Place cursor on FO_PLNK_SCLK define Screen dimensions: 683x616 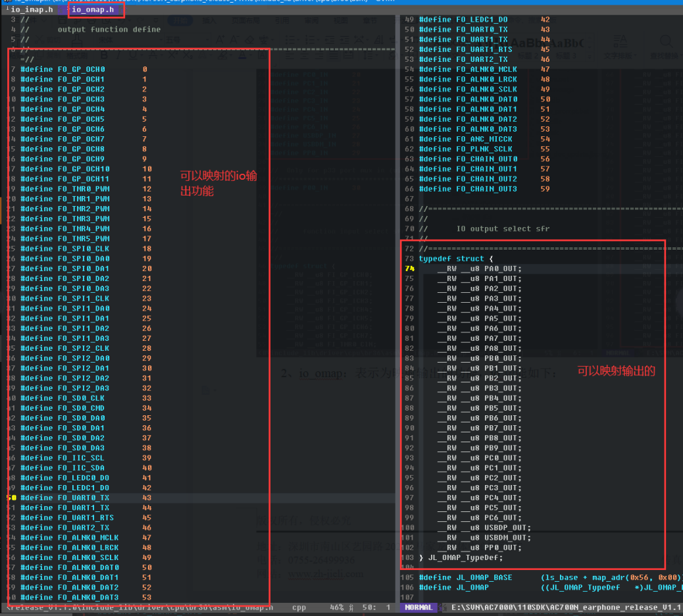pyautogui.click(x=484, y=149)
